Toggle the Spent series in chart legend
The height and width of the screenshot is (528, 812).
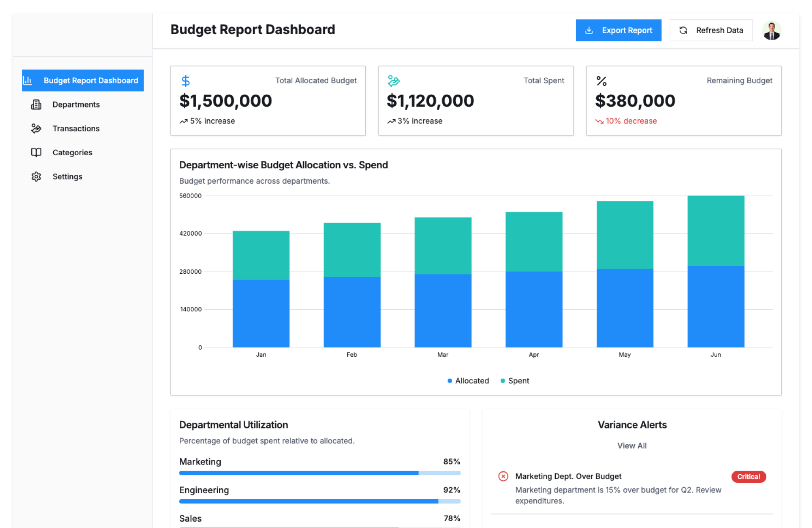click(514, 381)
